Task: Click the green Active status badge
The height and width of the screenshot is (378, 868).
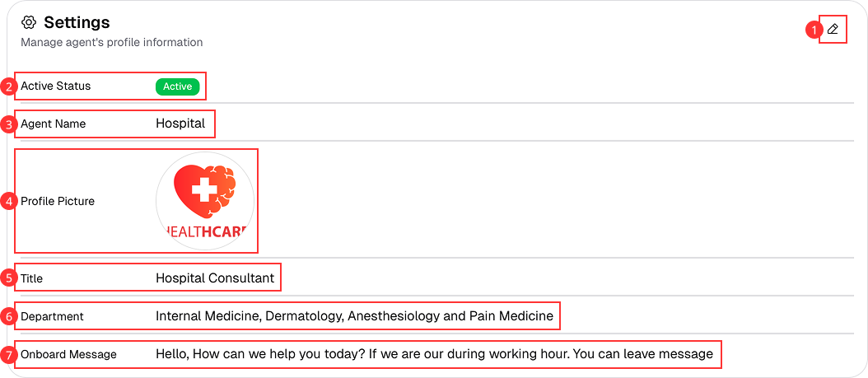Action: click(x=177, y=86)
